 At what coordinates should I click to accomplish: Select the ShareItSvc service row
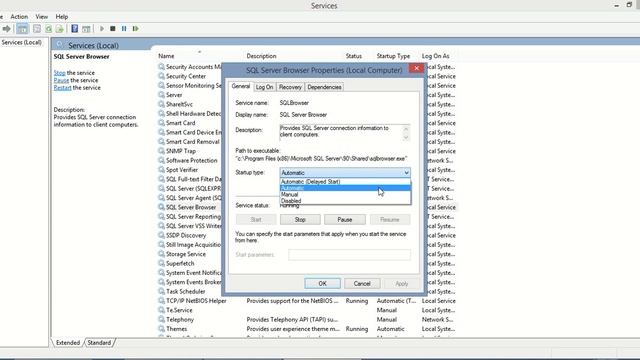[179, 104]
